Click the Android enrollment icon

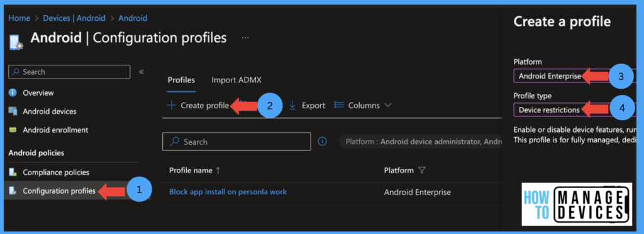[x=13, y=130]
